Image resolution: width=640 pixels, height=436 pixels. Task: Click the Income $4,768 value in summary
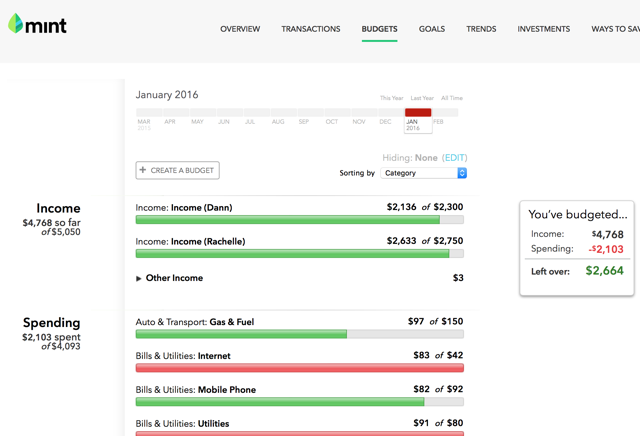[608, 234]
